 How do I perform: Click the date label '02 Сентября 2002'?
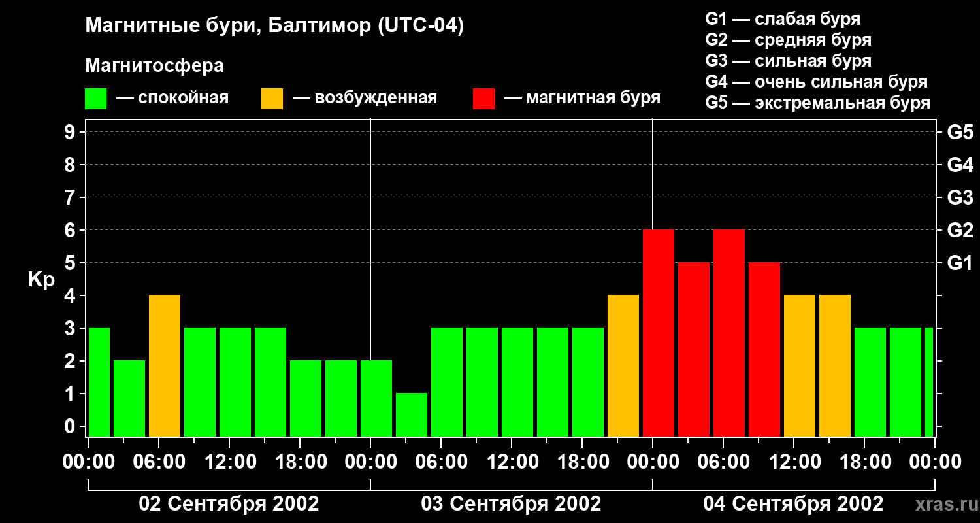point(229,504)
